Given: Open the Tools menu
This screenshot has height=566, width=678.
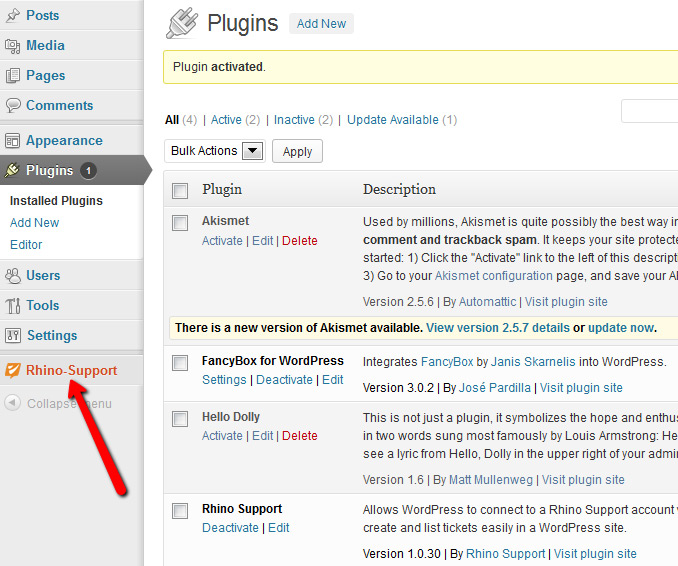Looking at the screenshot, I should click(x=43, y=305).
